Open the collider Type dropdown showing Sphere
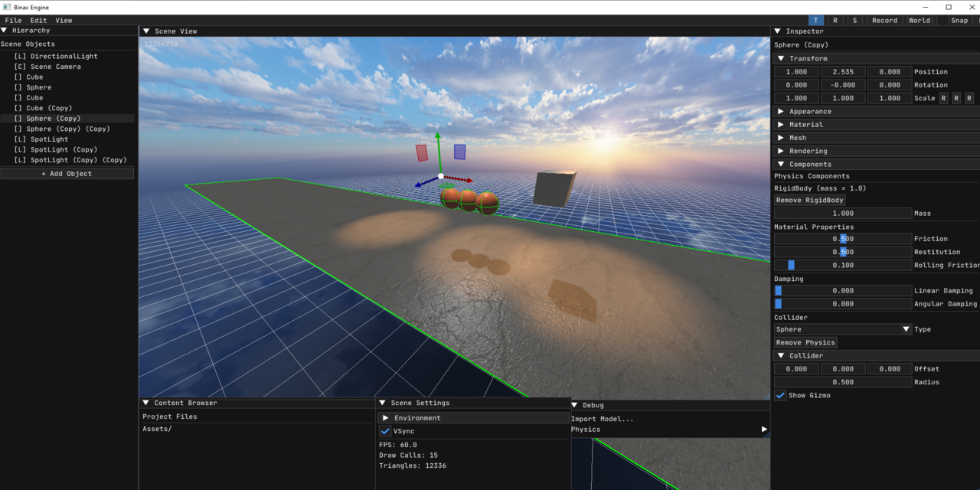 click(843, 329)
